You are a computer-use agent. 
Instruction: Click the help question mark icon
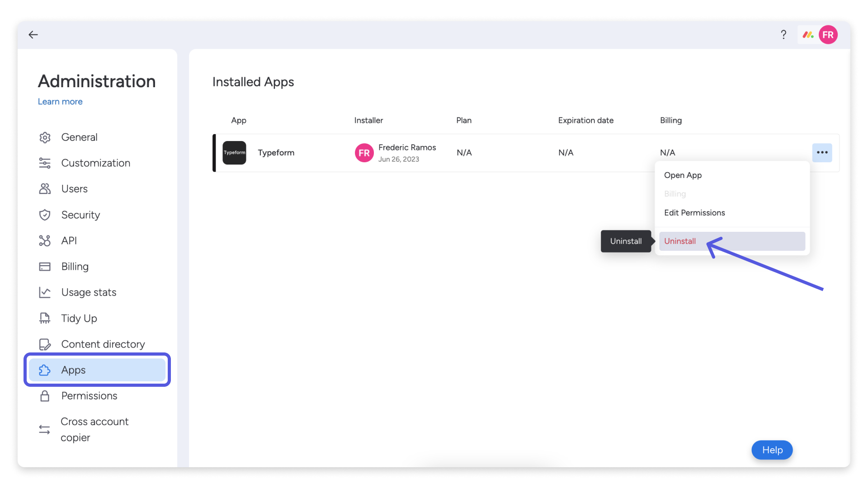(x=783, y=34)
